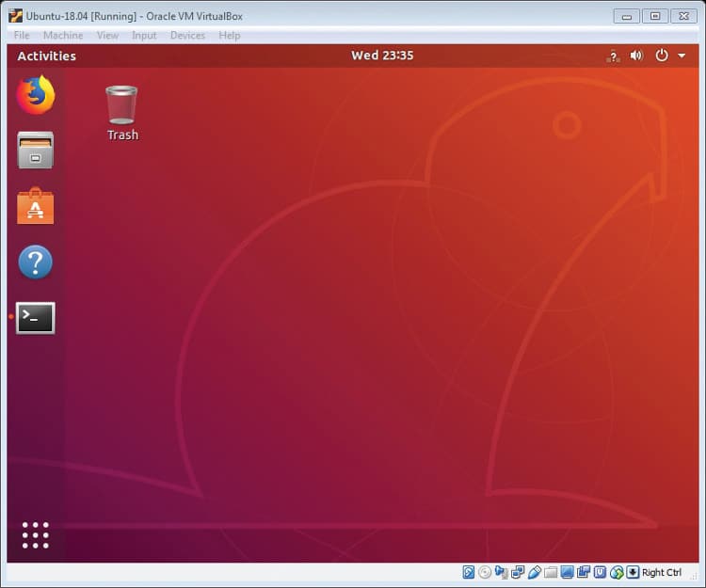
Task: Open the Help icon in the dock
Action: [36, 262]
